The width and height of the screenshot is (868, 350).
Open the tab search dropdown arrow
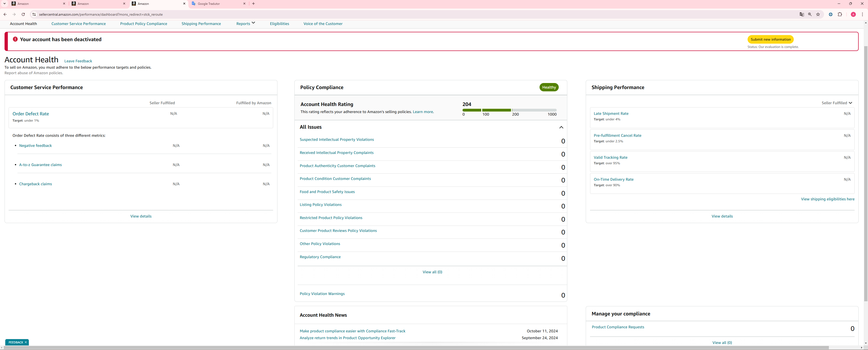coord(5,4)
